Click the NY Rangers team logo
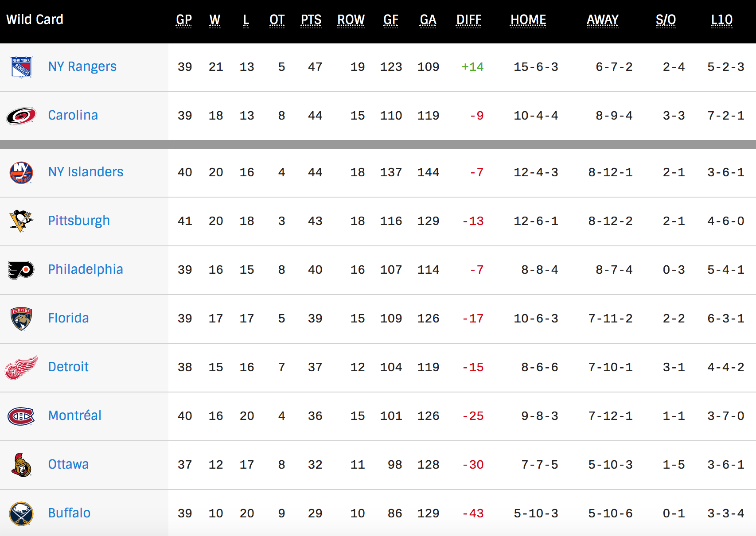This screenshot has height=536, width=756. pyautogui.click(x=21, y=67)
